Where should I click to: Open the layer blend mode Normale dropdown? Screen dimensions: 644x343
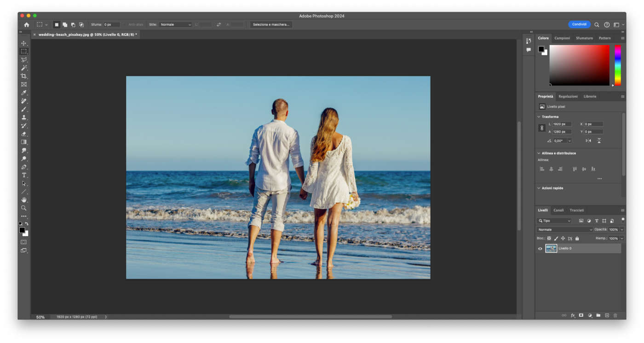coord(565,229)
